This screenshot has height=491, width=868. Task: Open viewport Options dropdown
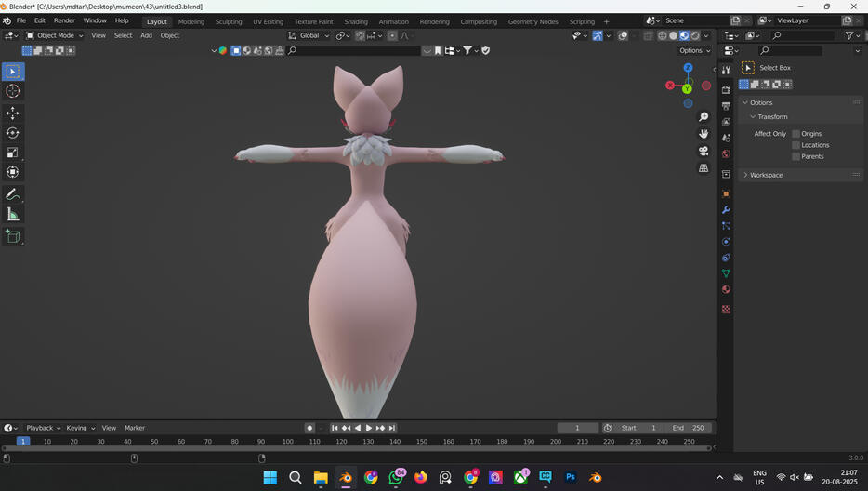(694, 50)
